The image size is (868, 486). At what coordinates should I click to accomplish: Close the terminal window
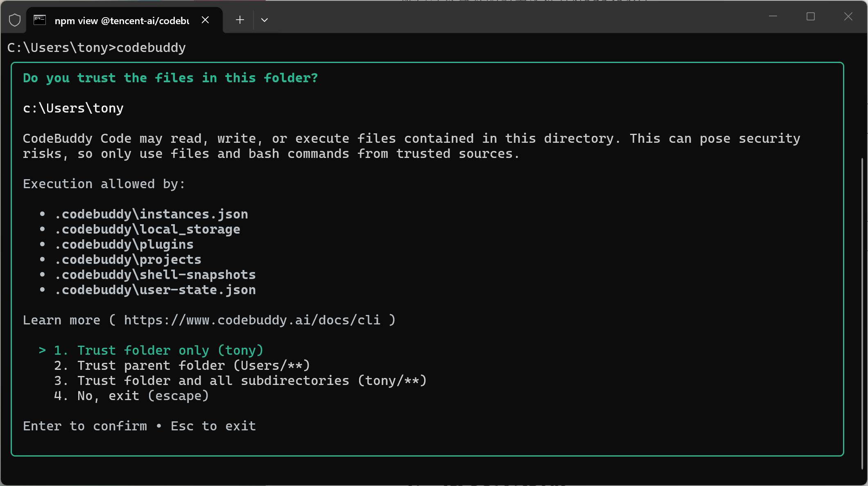click(848, 16)
